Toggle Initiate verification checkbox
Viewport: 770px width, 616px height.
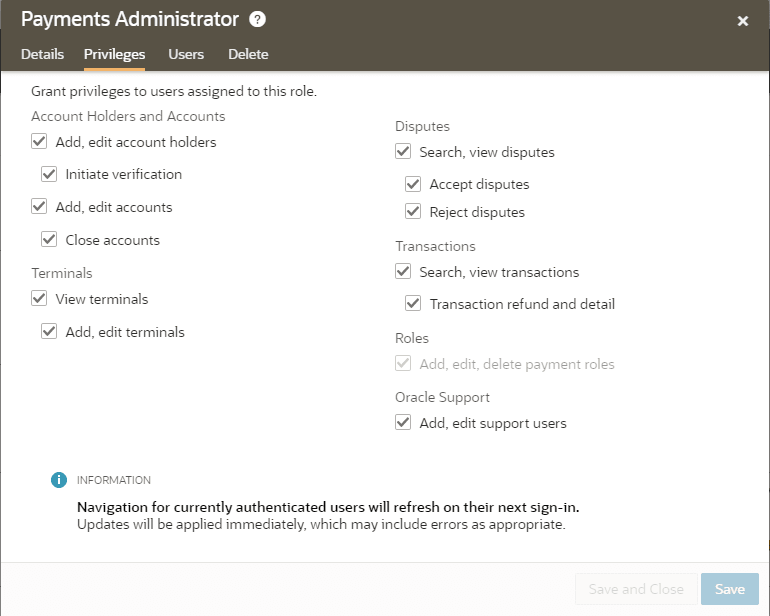pos(49,174)
